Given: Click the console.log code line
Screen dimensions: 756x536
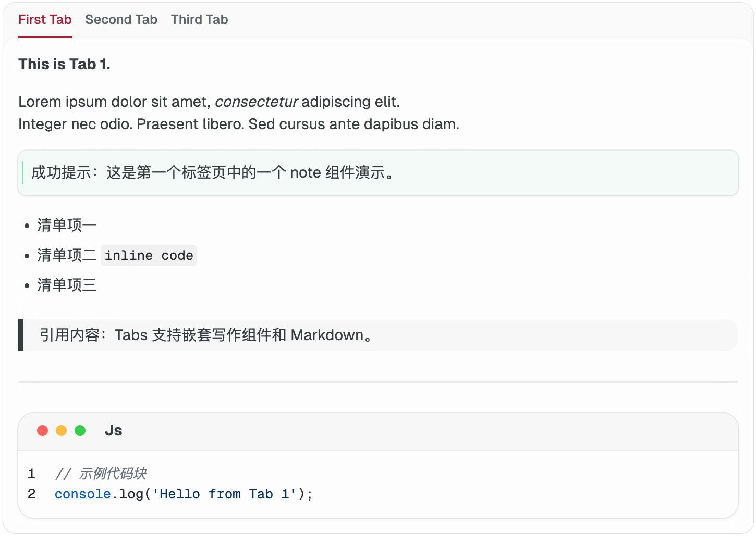Looking at the screenshot, I should point(183,494).
